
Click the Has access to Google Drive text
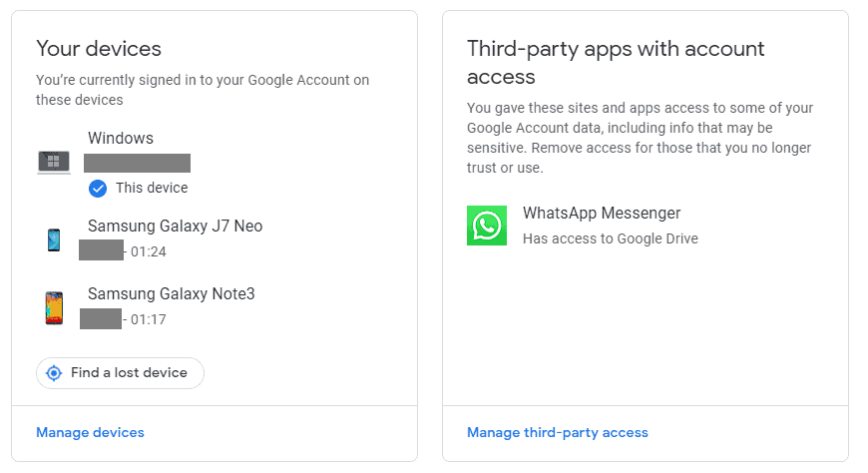(x=611, y=238)
